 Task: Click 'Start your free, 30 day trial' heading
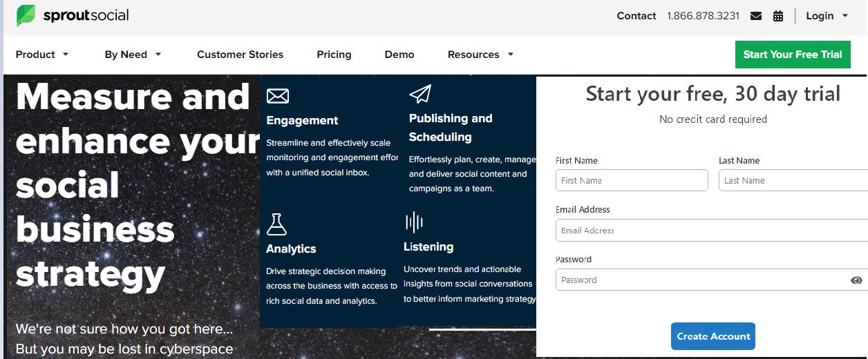(x=713, y=93)
